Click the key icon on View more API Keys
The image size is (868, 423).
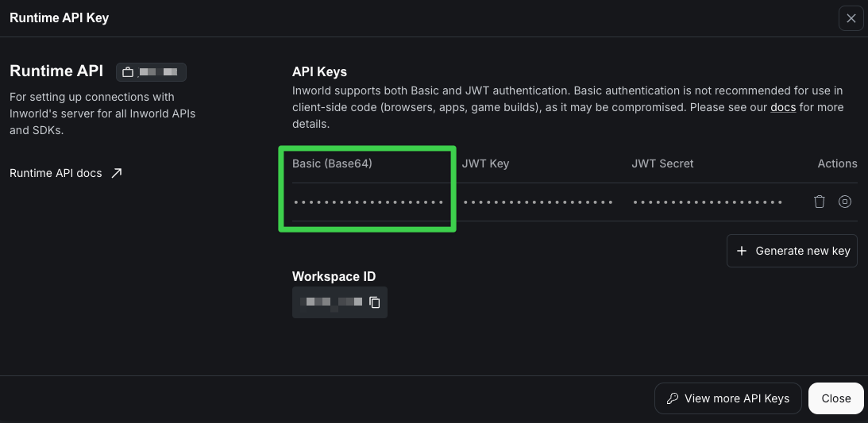[673, 398]
